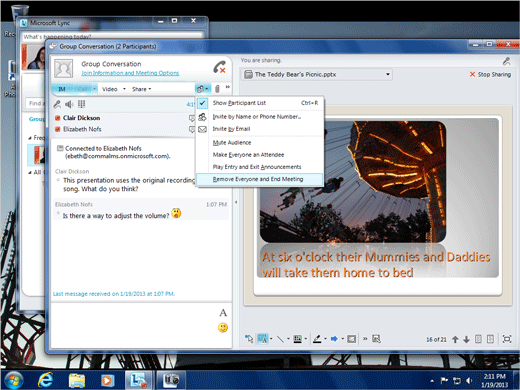Click the Video button
This screenshot has width=520, height=390.
point(110,89)
